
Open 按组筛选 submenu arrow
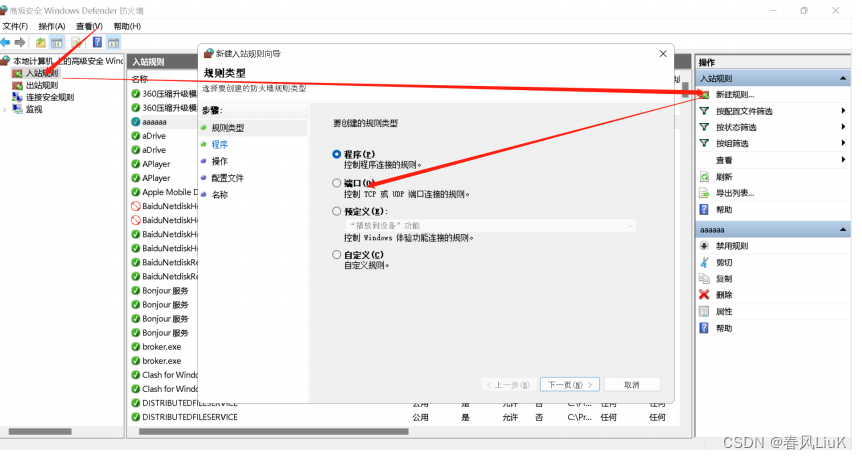pyautogui.click(x=843, y=143)
